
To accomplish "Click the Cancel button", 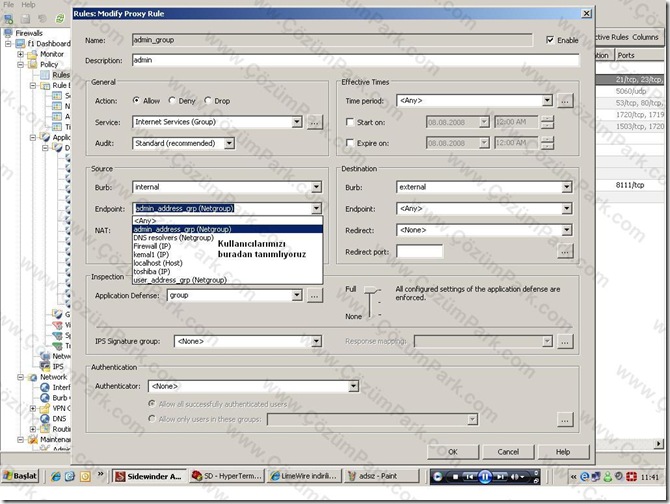I will 508,452.
